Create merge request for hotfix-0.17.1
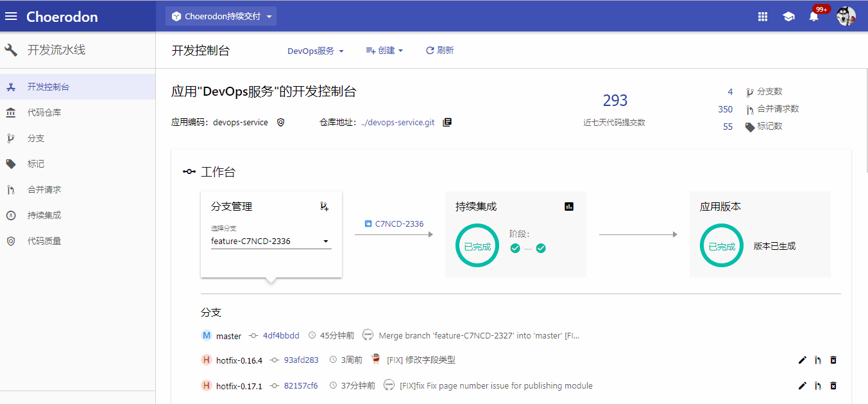Viewport: 868px width, 404px height. click(817, 385)
